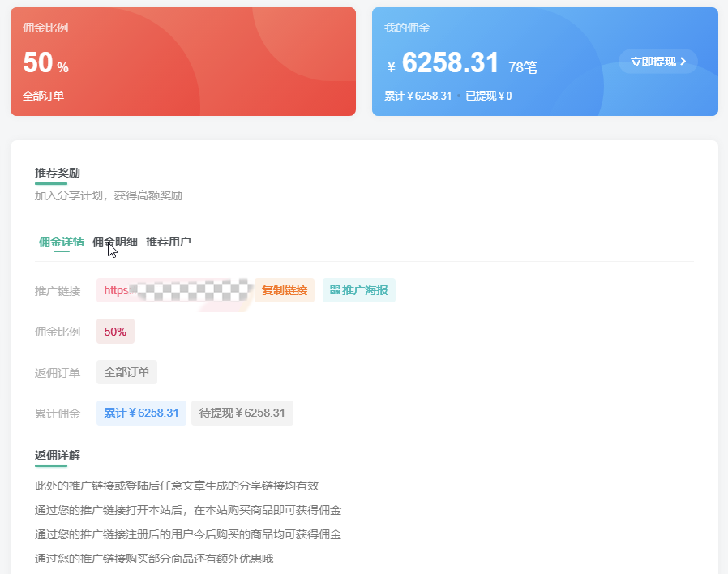This screenshot has width=728, height=574.
Task: Click the line ending 在本站购买商品即可获得佣金
Action: coord(188,510)
